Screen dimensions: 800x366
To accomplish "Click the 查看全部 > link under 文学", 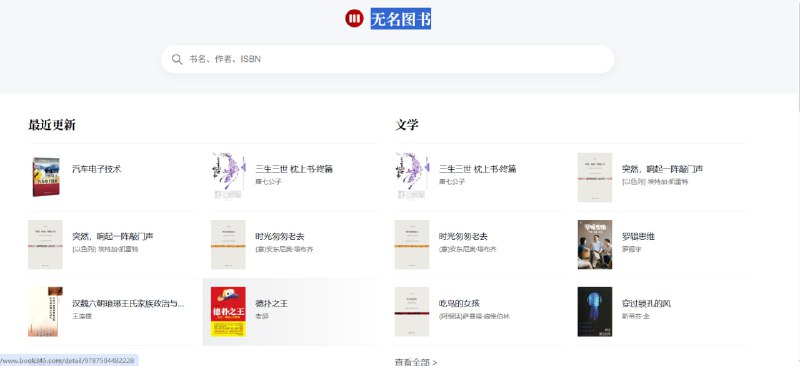I will click(x=416, y=362).
